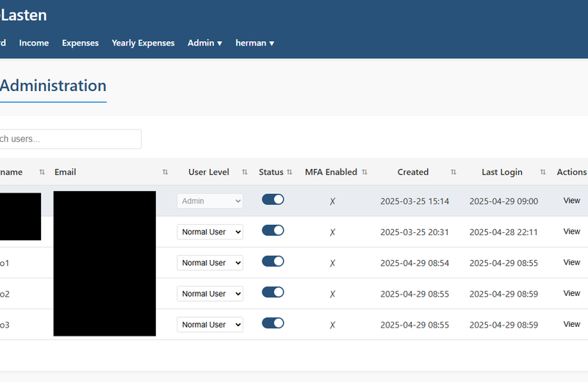
Task: Toggle status switch for the Admin user row
Action: coord(273,199)
